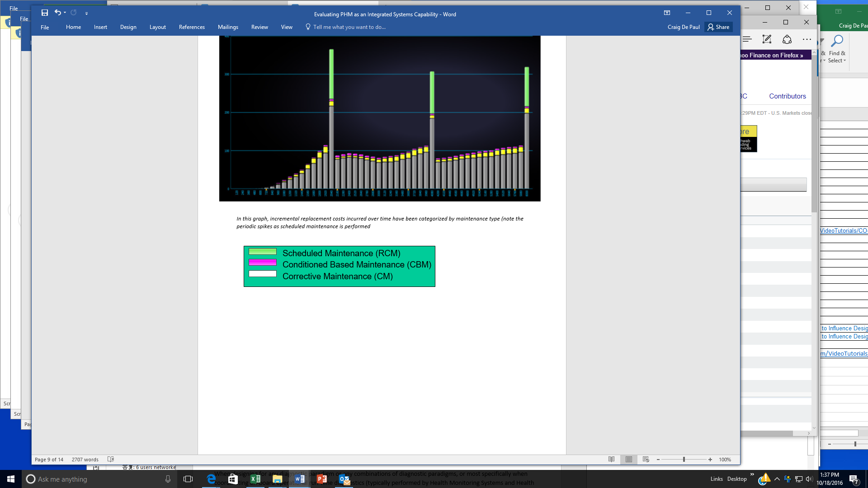
Task: Open the Undo history dropdown arrow
Action: [65, 13]
